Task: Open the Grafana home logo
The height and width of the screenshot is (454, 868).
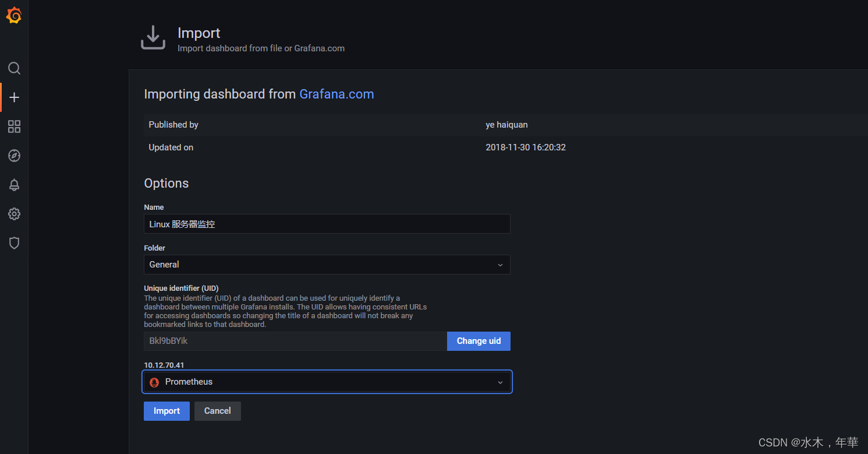Action: pyautogui.click(x=14, y=16)
